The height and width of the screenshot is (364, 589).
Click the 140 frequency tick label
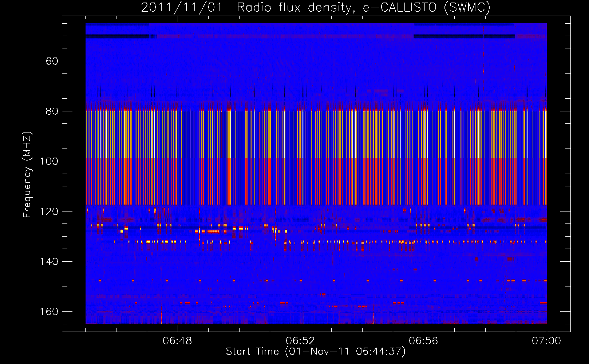pos(49,262)
